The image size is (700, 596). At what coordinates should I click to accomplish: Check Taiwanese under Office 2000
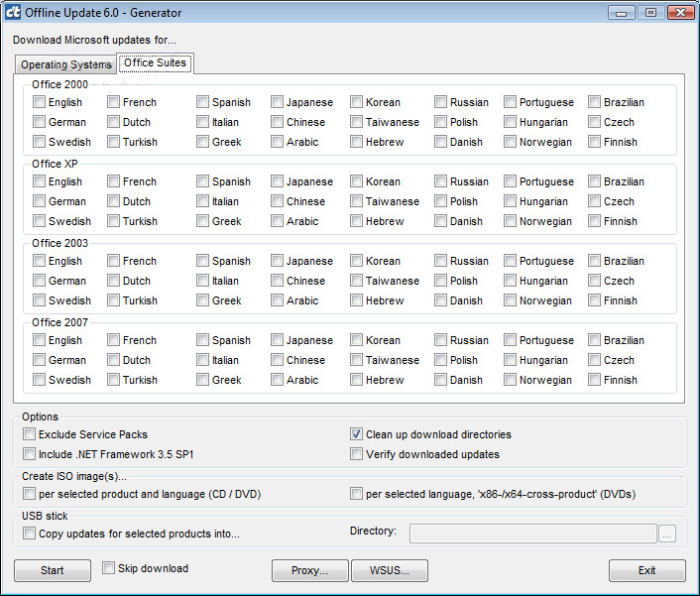pos(356,121)
